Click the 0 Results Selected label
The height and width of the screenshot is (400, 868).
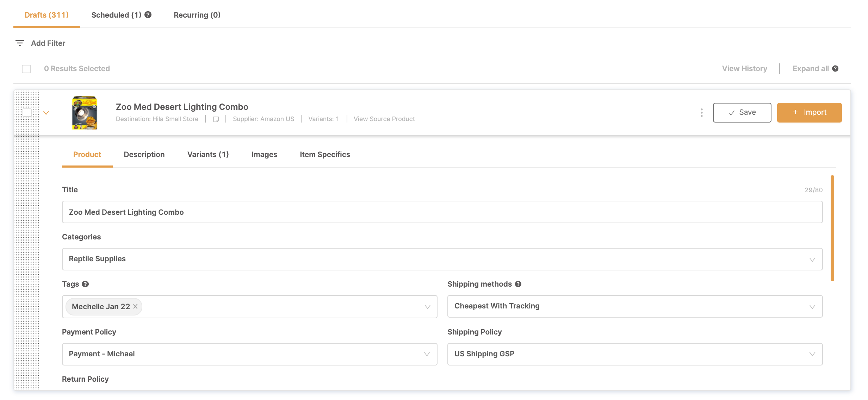[77, 69]
